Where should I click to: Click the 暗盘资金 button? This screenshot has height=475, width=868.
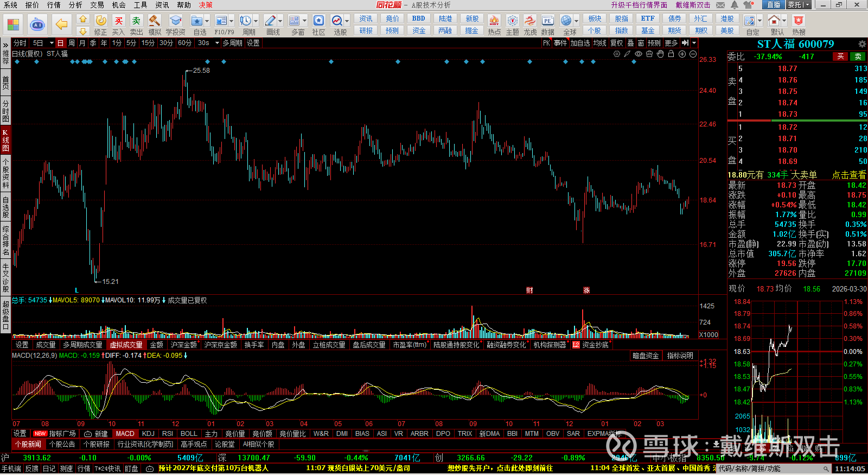click(x=646, y=356)
